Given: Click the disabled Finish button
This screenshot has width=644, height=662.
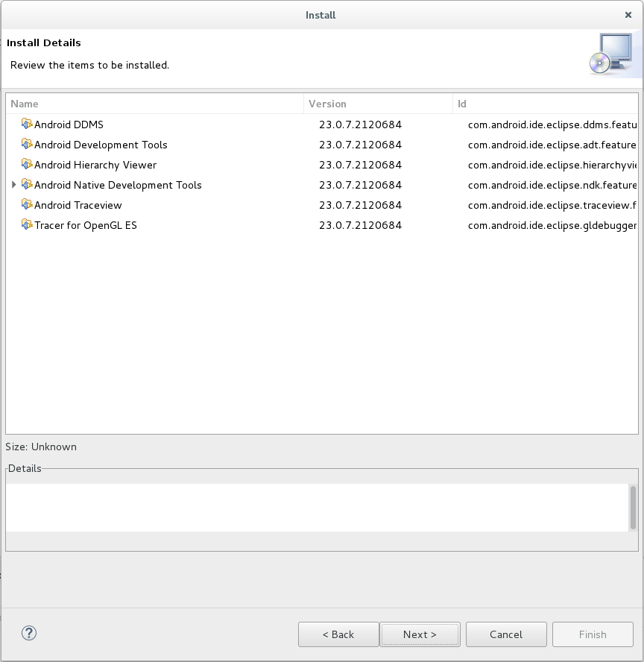Looking at the screenshot, I should pyautogui.click(x=593, y=634).
